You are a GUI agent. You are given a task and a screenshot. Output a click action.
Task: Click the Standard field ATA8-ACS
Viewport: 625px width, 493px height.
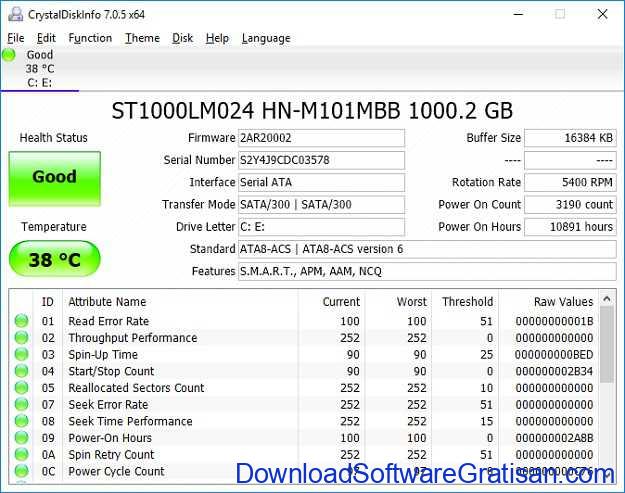tap(427, 249)
